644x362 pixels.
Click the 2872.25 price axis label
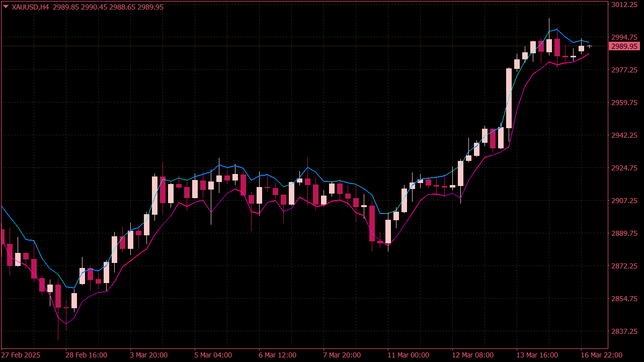point(624,266)
